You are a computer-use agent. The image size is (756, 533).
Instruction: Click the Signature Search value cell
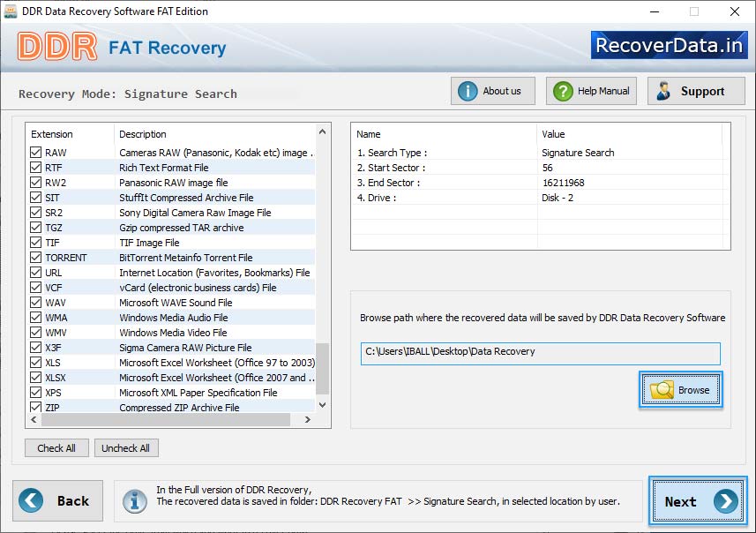coord(578,153)
